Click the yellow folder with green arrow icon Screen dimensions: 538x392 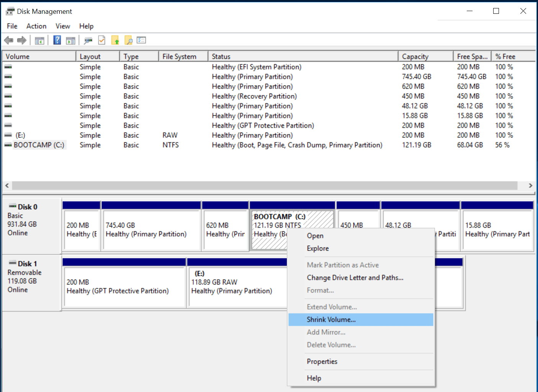click(115, 40)
